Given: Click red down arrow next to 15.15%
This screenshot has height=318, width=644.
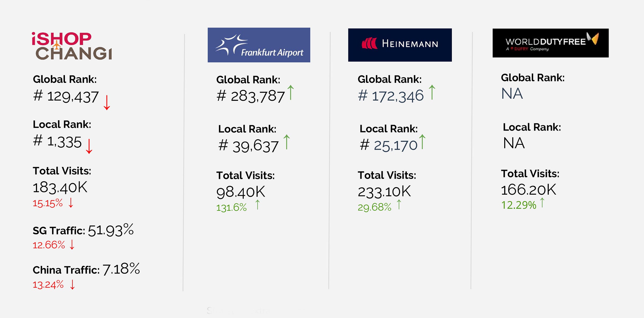Looking at the screenshot, I should point(71,203).
